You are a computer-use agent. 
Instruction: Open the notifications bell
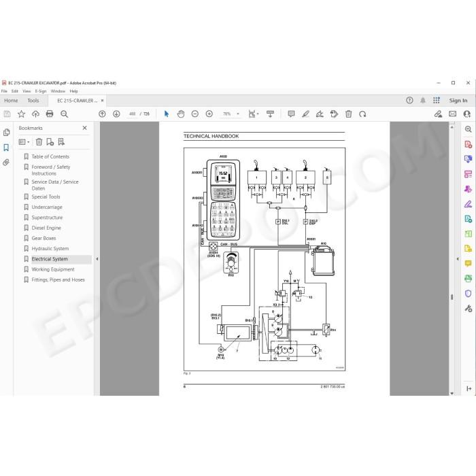point(423,101)
